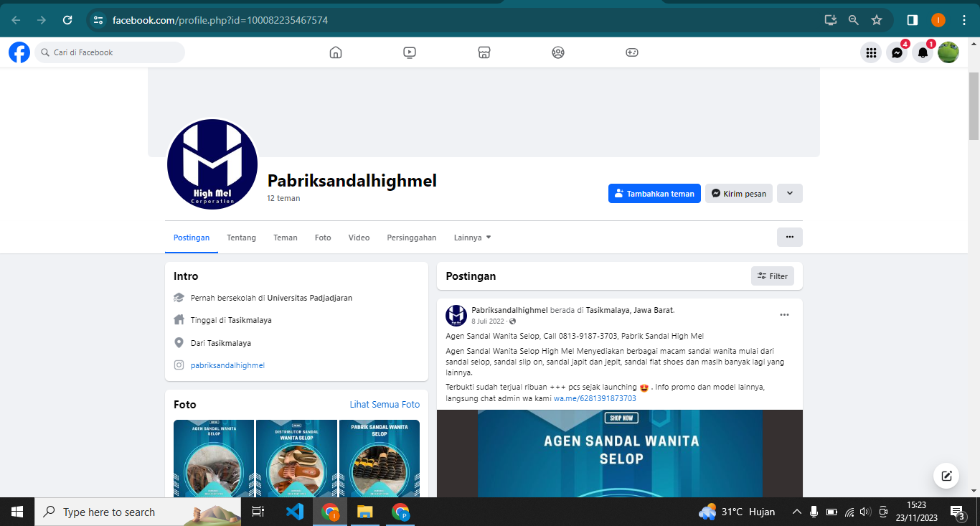Open the post author's small avatar
980x526 pixels.
(x=456, y=316)
